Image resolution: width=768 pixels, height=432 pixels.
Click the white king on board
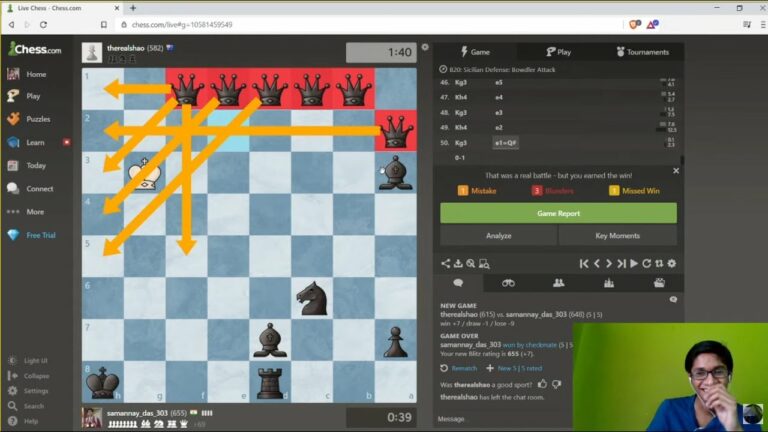tap(144, 173)
